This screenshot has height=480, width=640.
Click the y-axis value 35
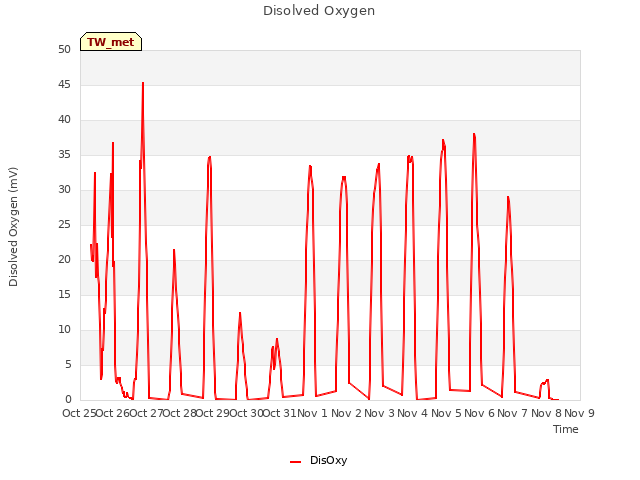pos(64,155)
